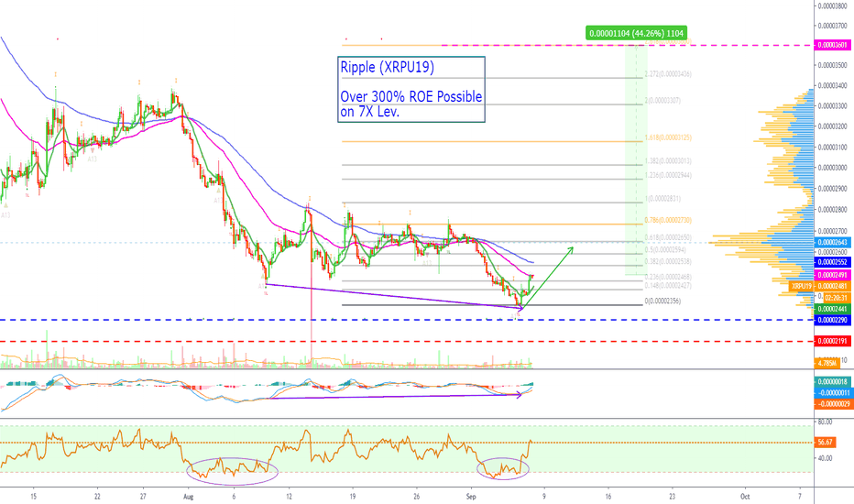854x504 pixels.
Task: Click the orange 4.785M volume label
Action: pyautogui.click(x=827, y=362)
